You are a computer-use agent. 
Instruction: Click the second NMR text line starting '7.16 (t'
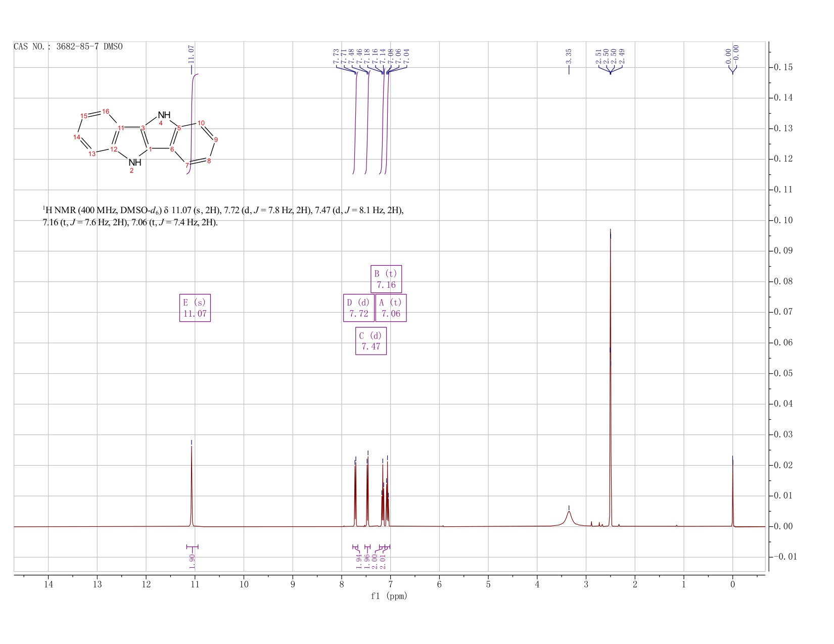tap(130, 222)
